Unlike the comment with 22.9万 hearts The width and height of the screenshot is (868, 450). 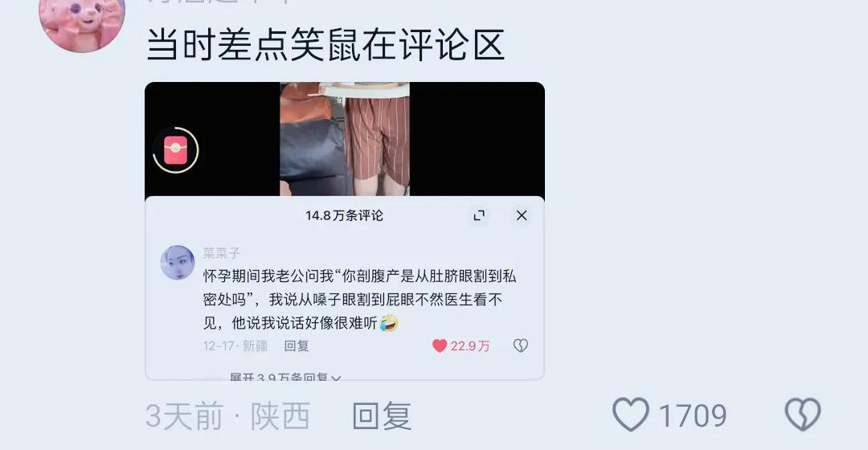(x=440, y=346)
